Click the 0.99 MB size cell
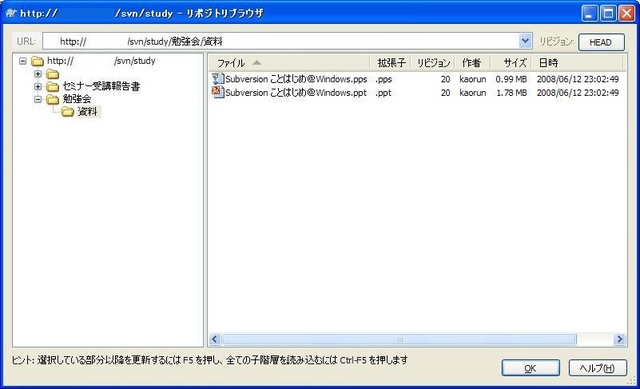Image resolution: width=640 pixels, height=389 pixels. (x=511, y=79)
